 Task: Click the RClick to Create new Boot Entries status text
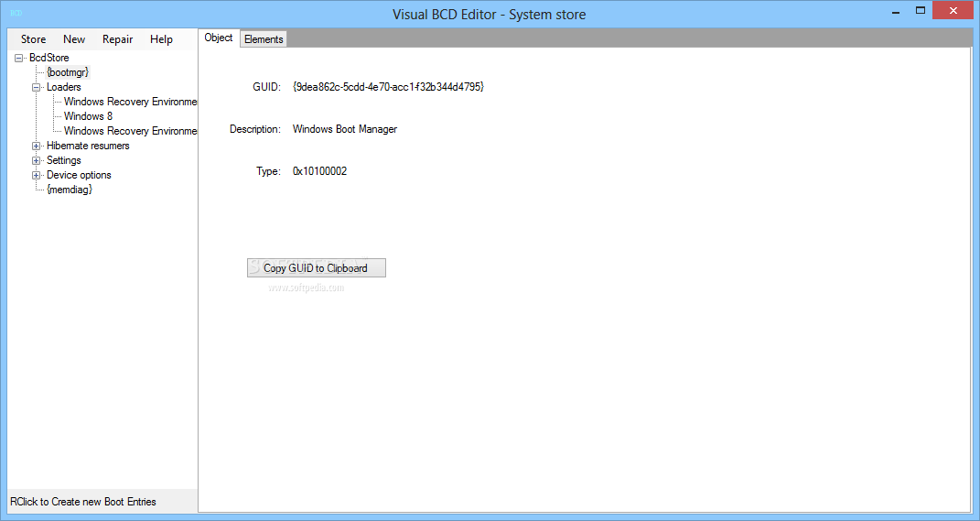(83, 502)
